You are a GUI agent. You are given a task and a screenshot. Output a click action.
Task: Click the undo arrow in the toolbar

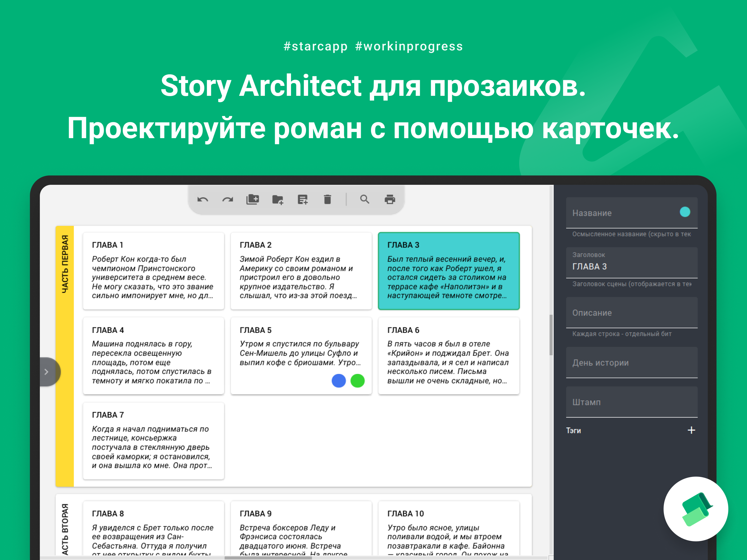pyautogui.click(x=203, y=199)
